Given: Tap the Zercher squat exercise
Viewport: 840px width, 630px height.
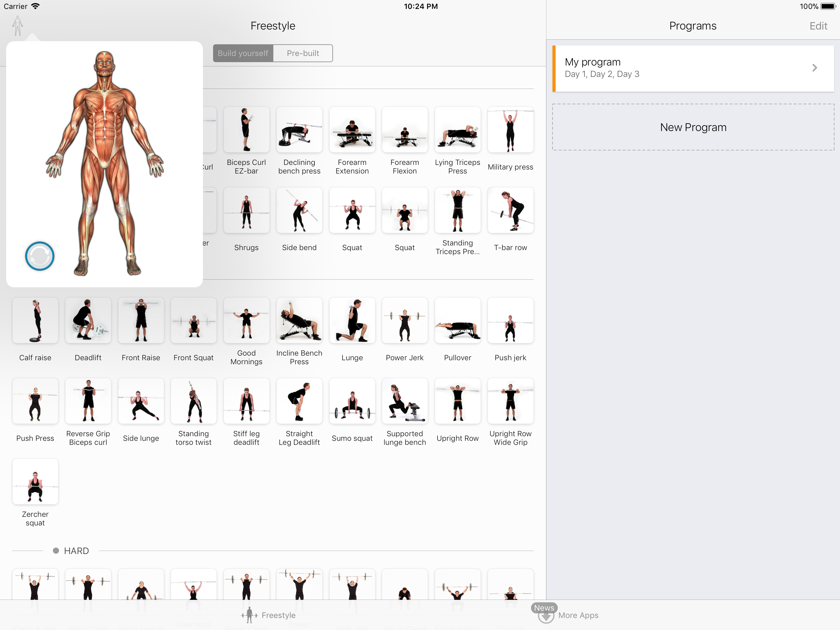Looking at the screenshot, I should [x=35, y=482].
